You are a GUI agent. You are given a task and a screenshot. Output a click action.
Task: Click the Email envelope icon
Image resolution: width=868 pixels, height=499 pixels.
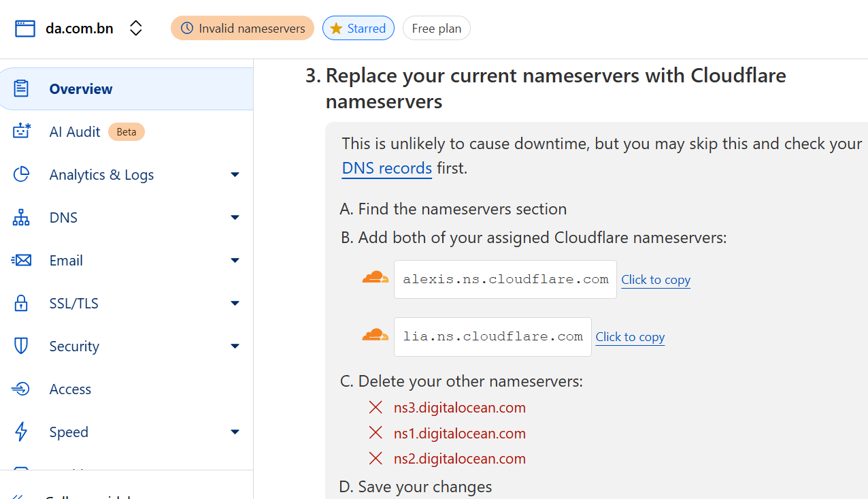pyautogui.click(x=21, y=260)
